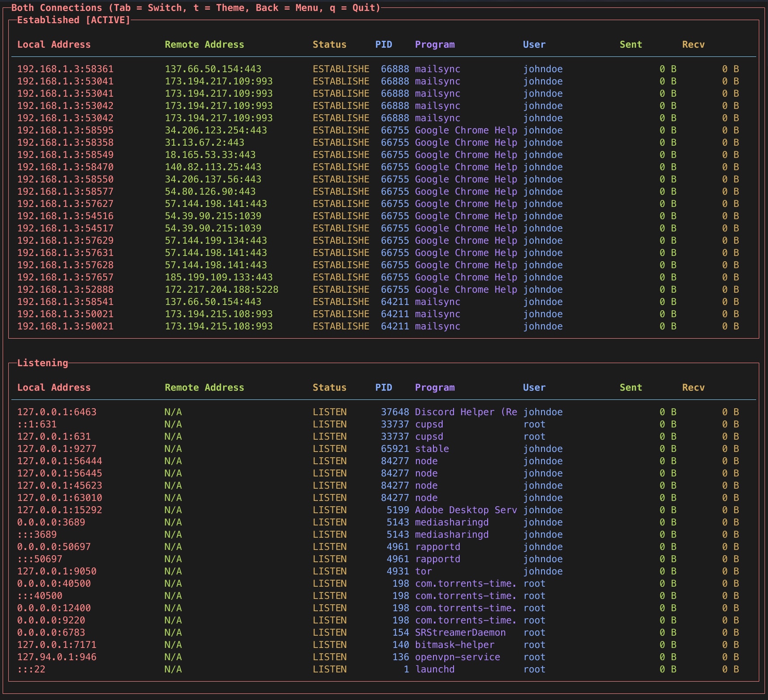This screenshot has width=768, height=700.
Task: Select listening address ::1:631
Action: 37,424
